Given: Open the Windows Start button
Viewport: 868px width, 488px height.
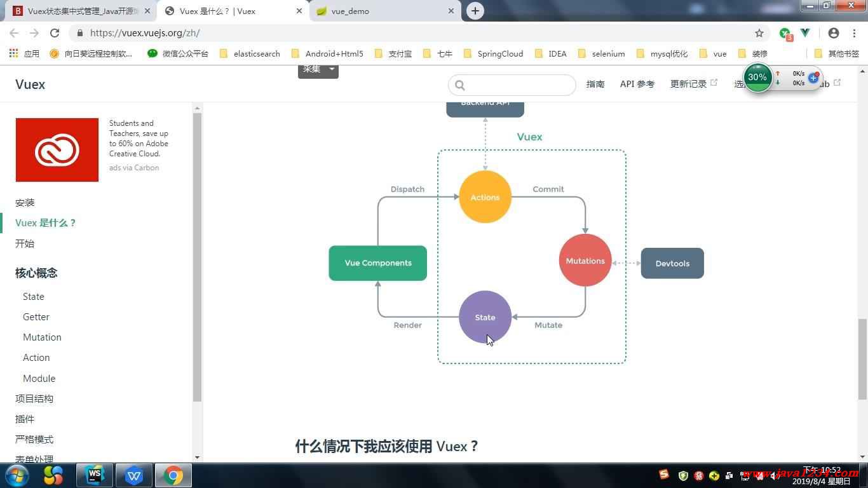Looking at the screenshot, I should click(x=17, y=475).
